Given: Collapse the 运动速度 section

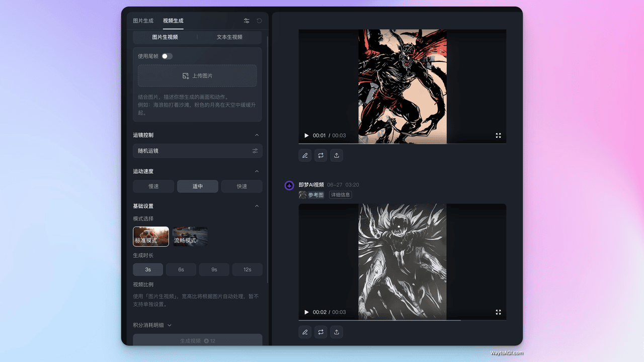Looking at the screenshot, I should [257, 171].
